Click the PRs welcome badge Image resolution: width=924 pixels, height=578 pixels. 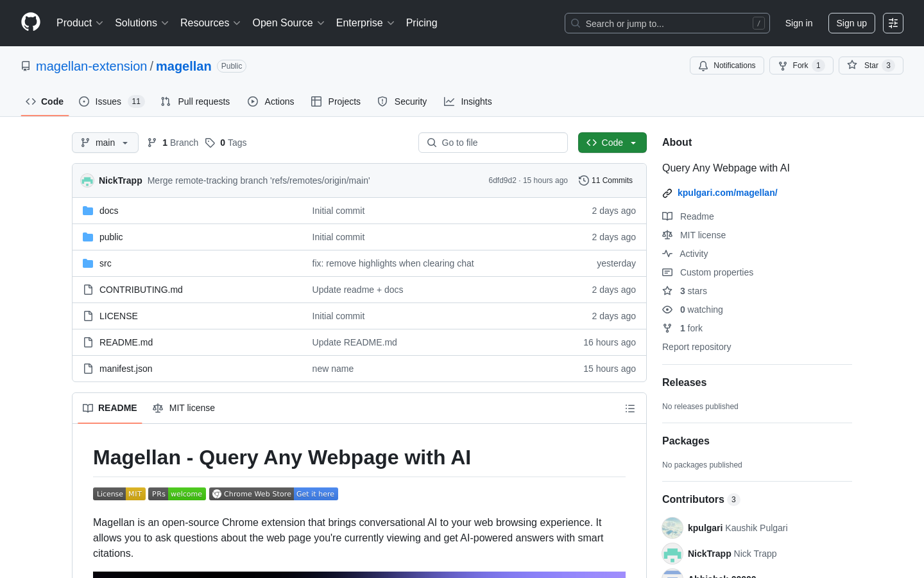[177, 494]
